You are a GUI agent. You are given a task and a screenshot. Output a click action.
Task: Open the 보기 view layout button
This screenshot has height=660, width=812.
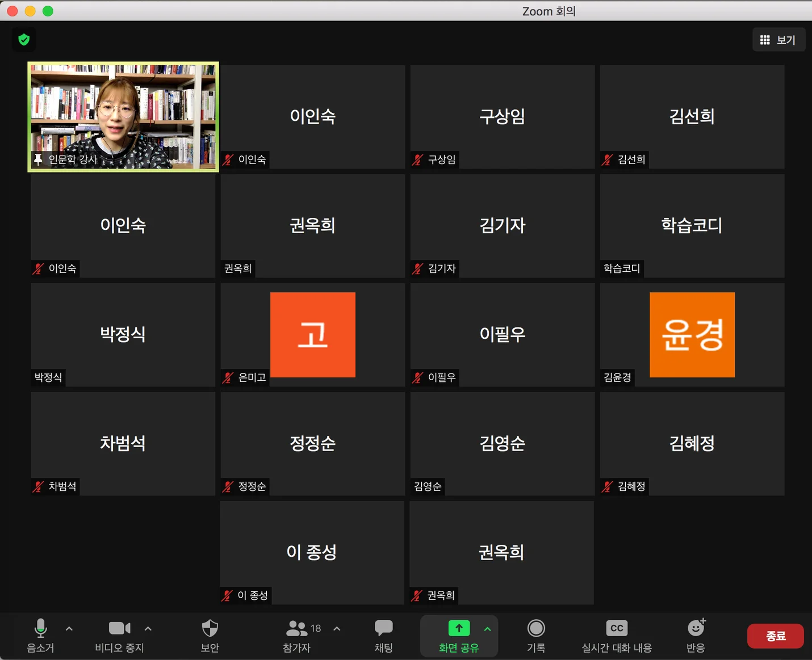click(x=778, y=40)
